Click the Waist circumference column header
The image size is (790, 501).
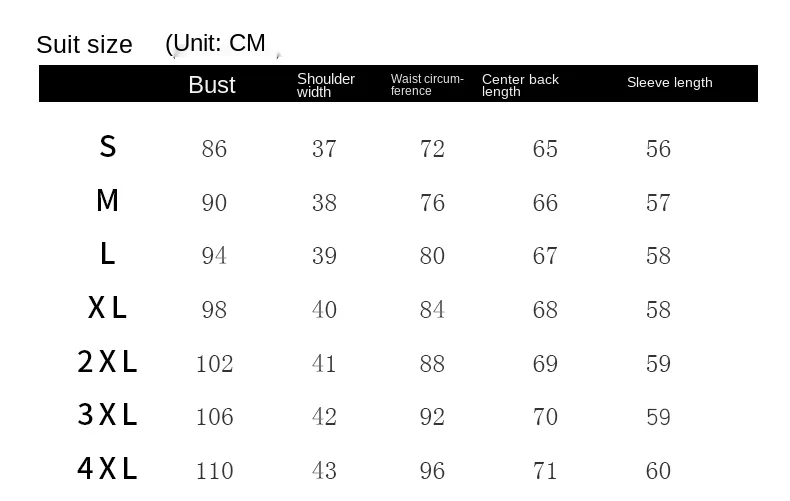pos(427,85)
